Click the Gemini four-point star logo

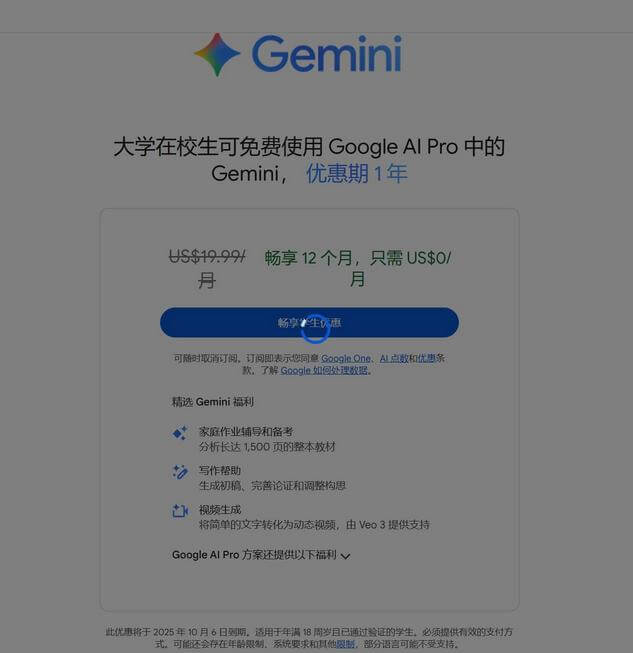click(217, 55)
